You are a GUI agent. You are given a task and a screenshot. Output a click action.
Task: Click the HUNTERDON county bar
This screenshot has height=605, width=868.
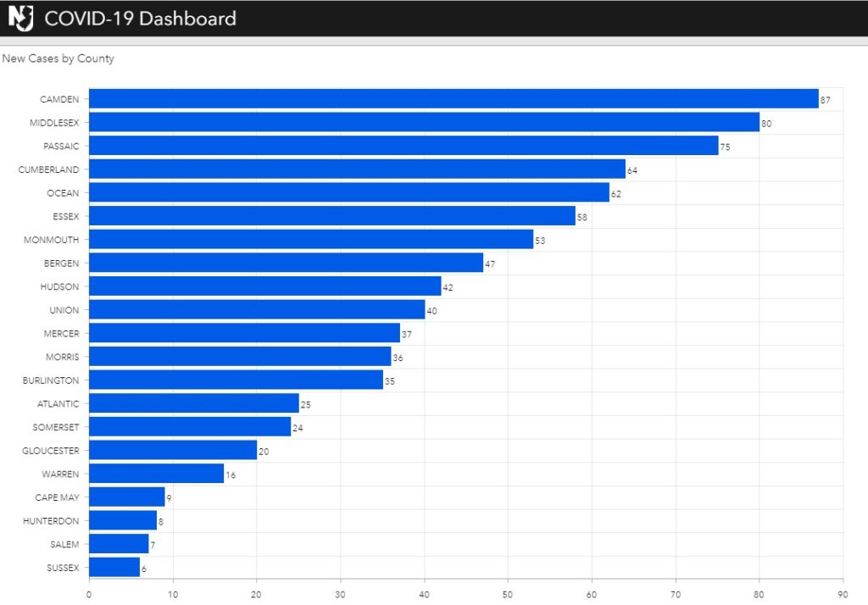[x=123, y=520]
